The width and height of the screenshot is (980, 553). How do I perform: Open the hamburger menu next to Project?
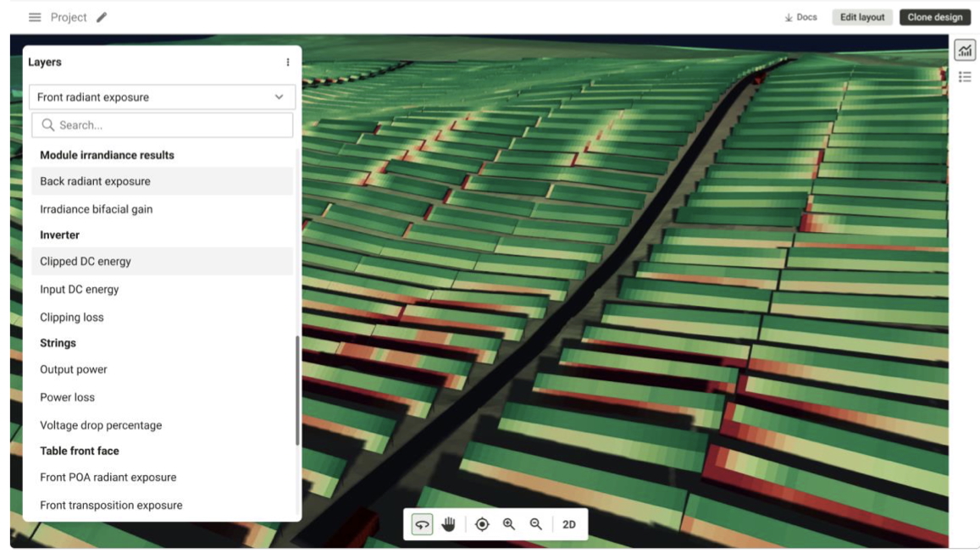(x=35, y=18)
